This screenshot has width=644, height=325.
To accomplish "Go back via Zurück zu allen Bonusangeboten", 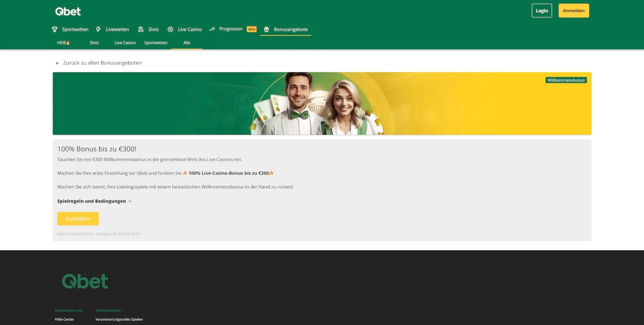I will (x=102, y=63).
